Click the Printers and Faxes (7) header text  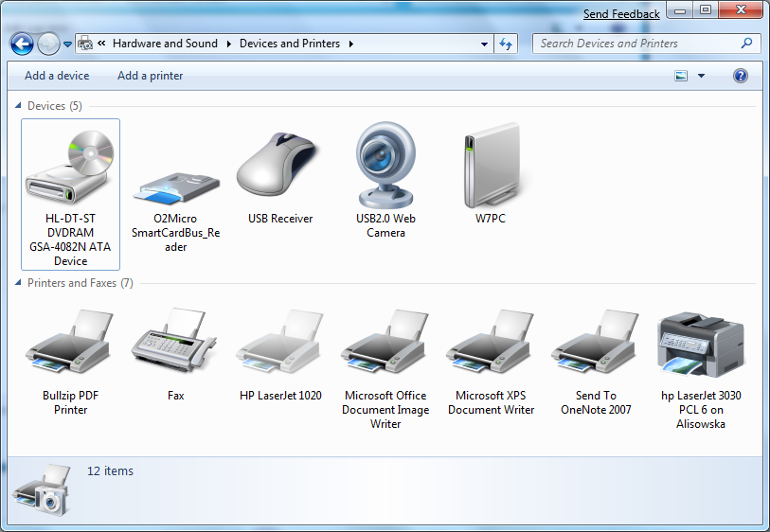pos(81,283)
